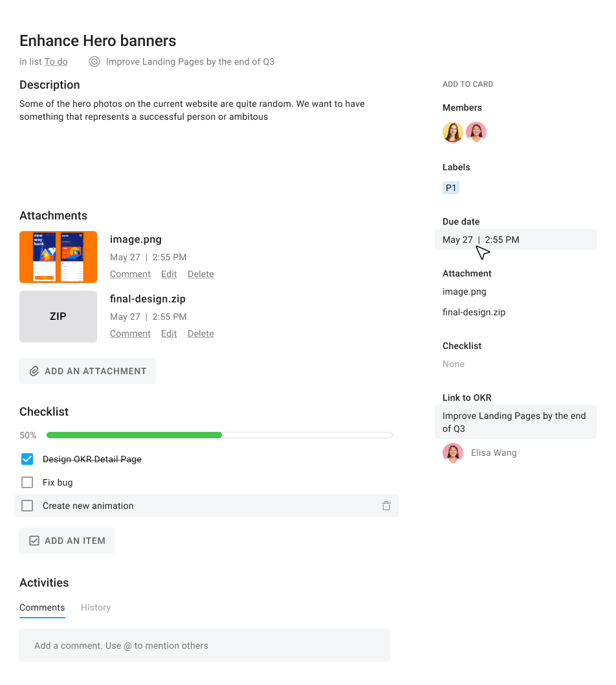Check the Fix bug checkbox
The width and height of the screenshot is (616, 685).
[27, 482]
